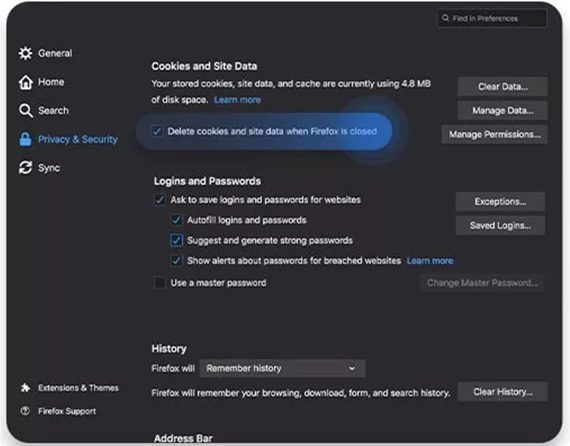Click the Clear Data button

(502, 87)
